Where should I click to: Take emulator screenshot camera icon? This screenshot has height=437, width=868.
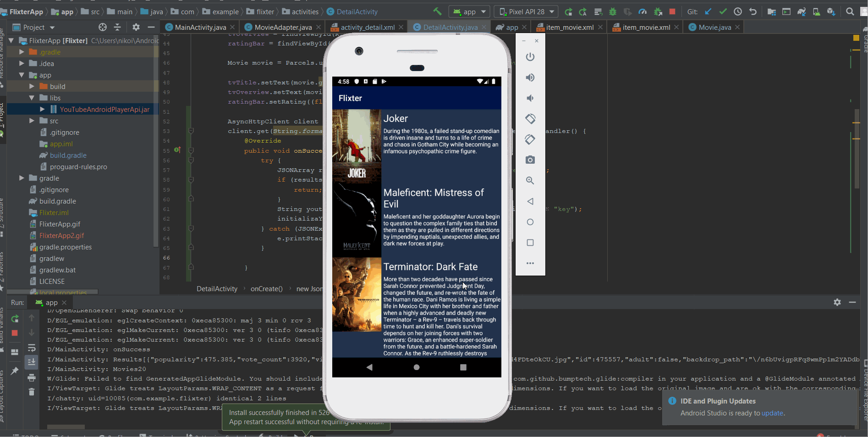click(x=530, y=160)
